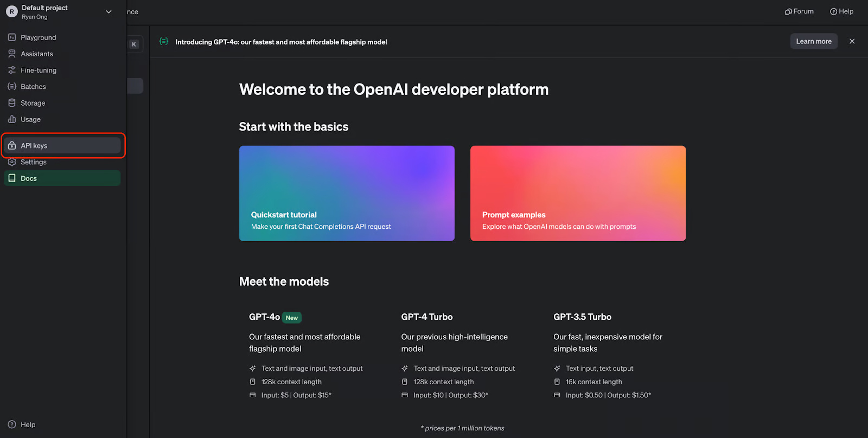
Task: Click the green icon beside GPT-4o announcement
Action: tap(164, 41)
